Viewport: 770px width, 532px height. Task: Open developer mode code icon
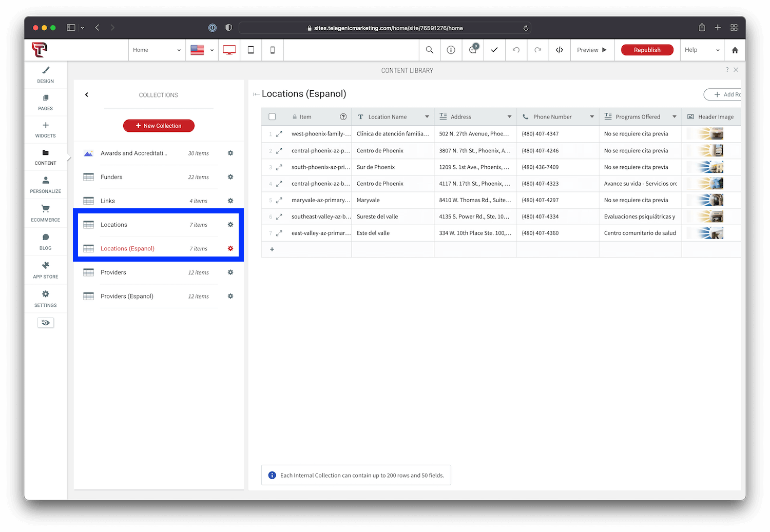560,50
